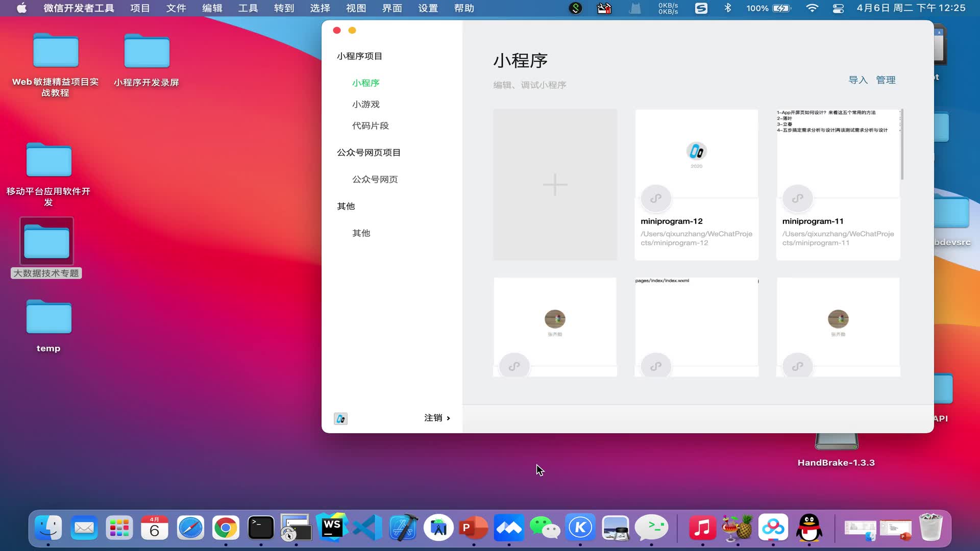Click the WeChat DevTools logo at window bottom-left

pyautogui.click(x=340, y=418)
